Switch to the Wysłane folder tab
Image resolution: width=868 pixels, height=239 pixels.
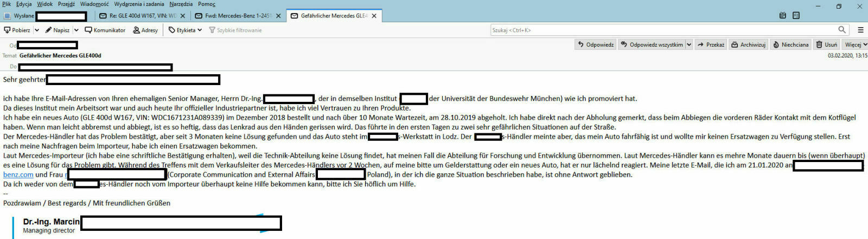46,16
